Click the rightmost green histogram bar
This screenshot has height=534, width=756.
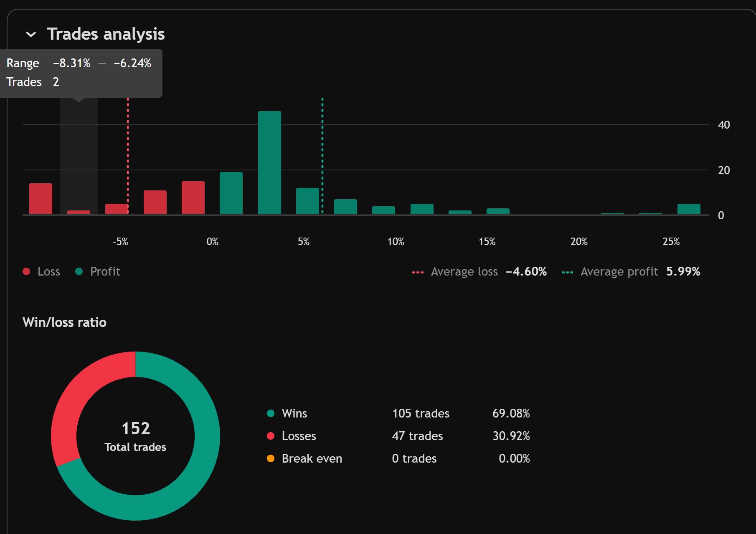pyautogui.click(x=688, y=209)
